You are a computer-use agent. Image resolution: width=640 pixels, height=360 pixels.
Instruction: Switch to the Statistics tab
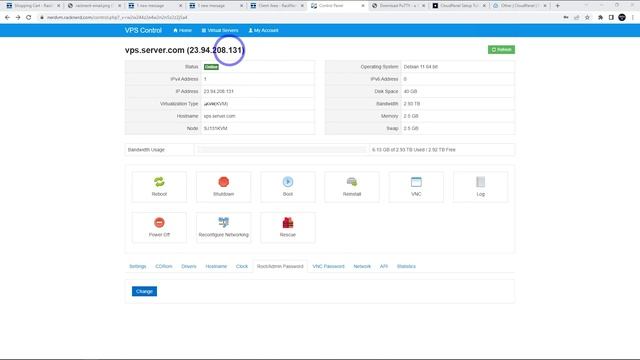click(x=406, y=266)
